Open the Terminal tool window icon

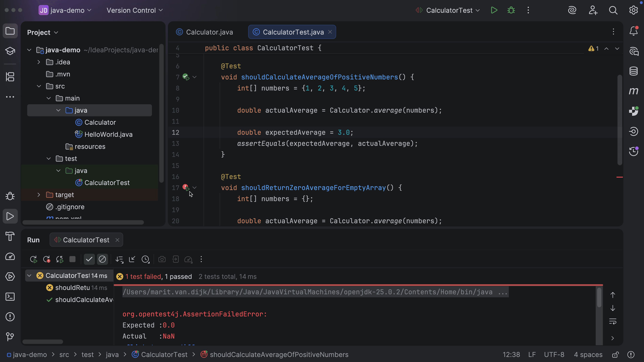point(10,297)
